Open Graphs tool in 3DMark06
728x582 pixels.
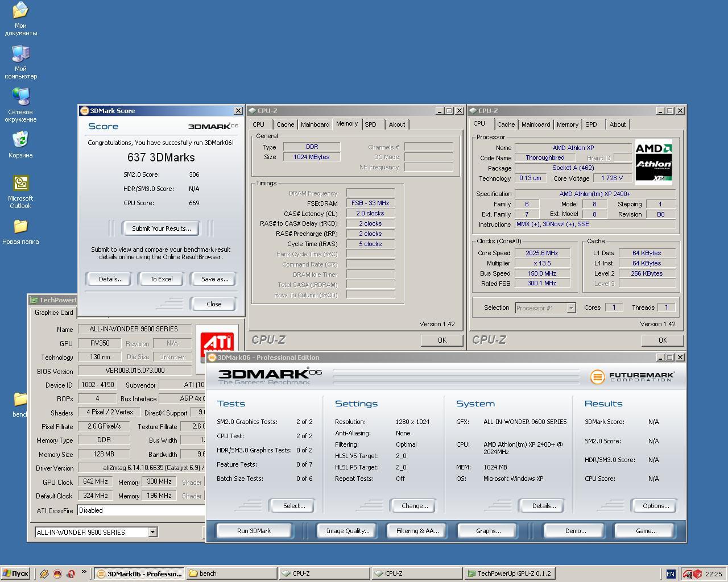(489, 531)
